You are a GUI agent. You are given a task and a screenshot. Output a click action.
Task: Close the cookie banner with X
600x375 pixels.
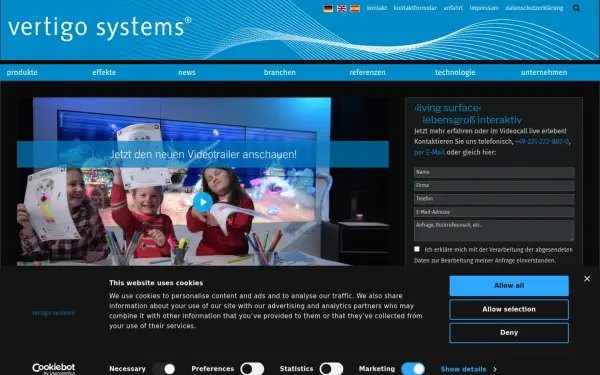tap(587, 279)
